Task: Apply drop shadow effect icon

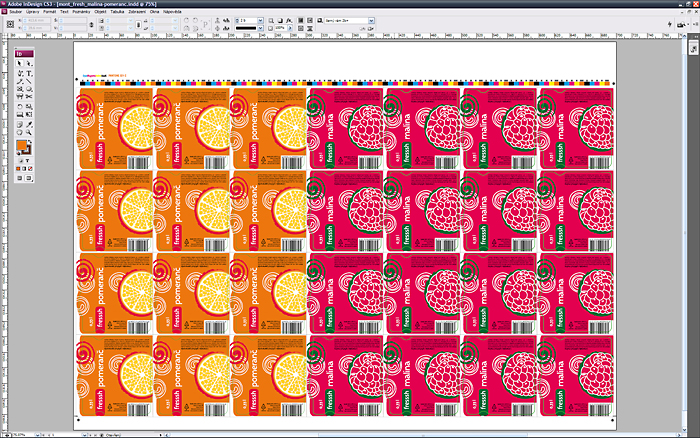Action: pyautogui.click(x=280, y=21)
